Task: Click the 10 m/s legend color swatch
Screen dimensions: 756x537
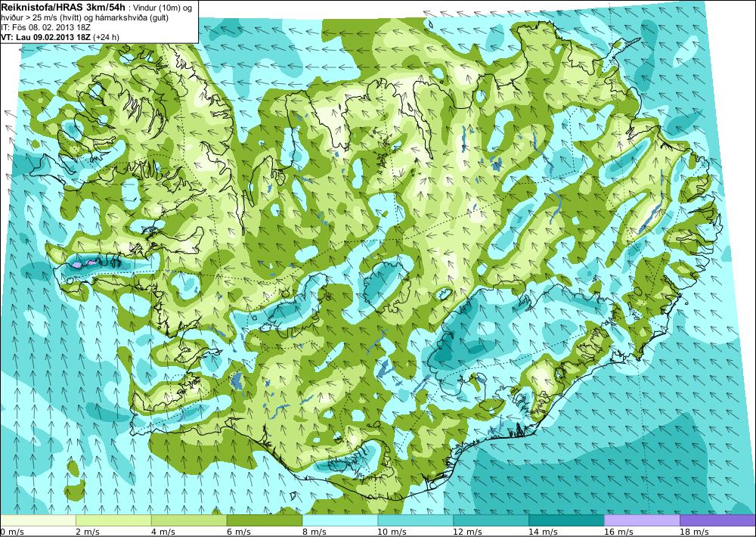Action: point(416,520)
